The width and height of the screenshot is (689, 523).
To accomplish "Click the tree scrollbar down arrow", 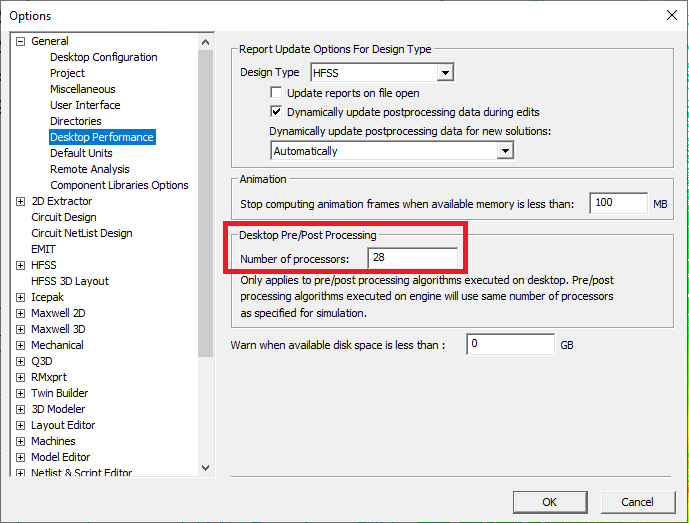I will tap(205, 468).
